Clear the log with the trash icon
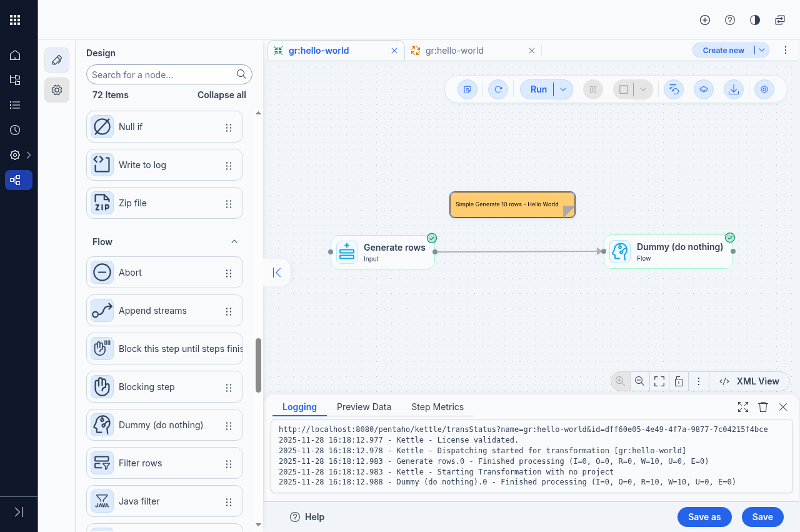The image size is (800, 532). coord(763,407)
